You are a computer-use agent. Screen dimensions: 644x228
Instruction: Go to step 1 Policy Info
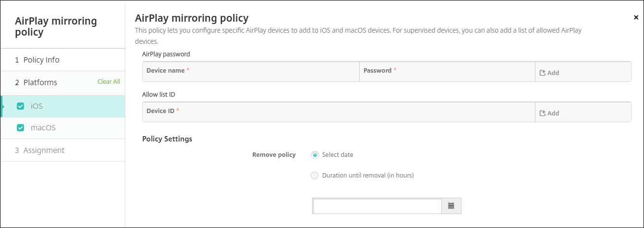coord(37,60)
